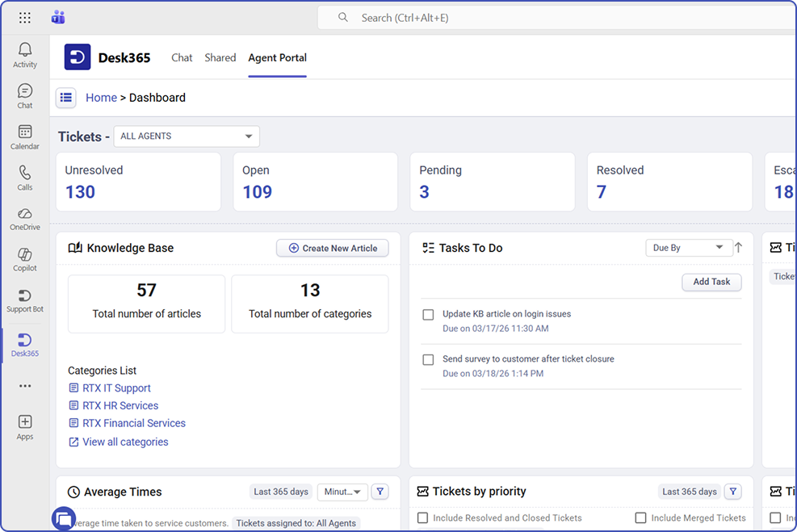The image size is (797, 532).
Task: Click the Tickets by priority chart icon
Action: (x=422, y=492)
